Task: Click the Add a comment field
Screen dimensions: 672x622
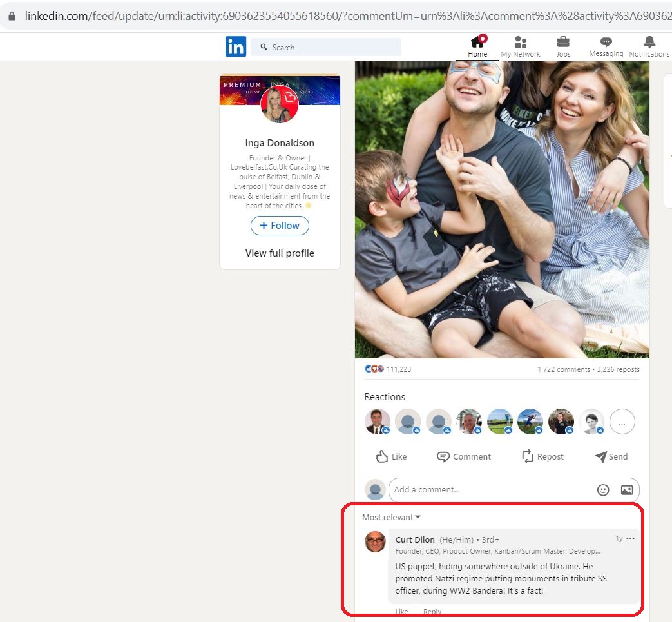Action: coord(514,489)
